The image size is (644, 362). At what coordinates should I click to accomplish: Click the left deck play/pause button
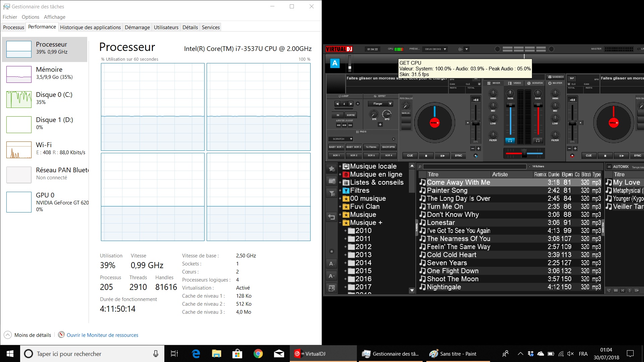[x=442, y=156]
